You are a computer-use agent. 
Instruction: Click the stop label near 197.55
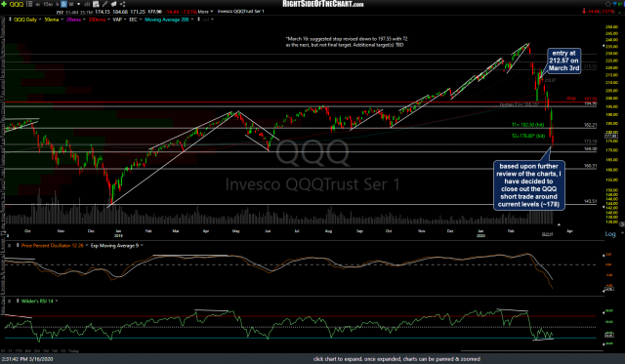[x=571, y=98]
